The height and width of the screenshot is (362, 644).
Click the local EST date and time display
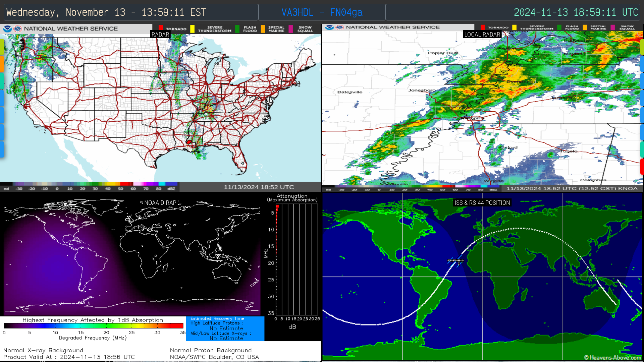coord(106,12)
